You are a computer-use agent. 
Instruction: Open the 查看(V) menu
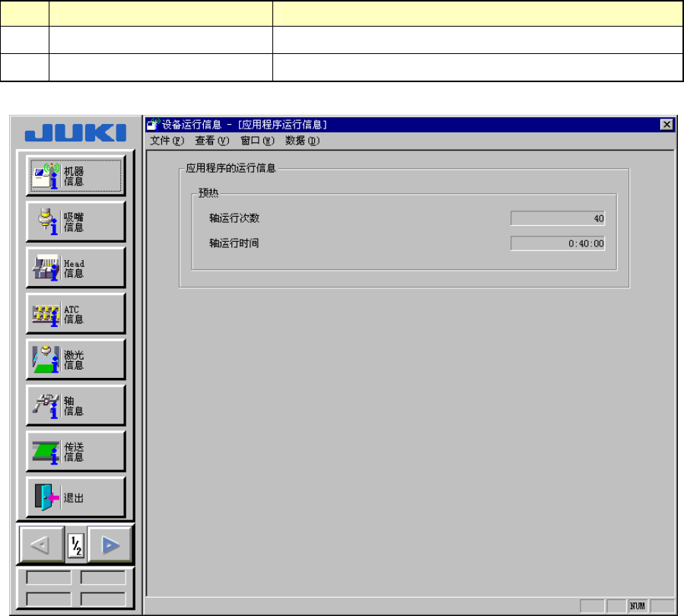[x=212, y=141]
